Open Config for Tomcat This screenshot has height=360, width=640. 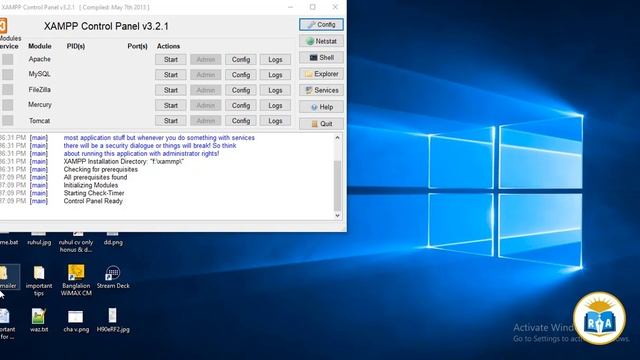tap(241, 121)
